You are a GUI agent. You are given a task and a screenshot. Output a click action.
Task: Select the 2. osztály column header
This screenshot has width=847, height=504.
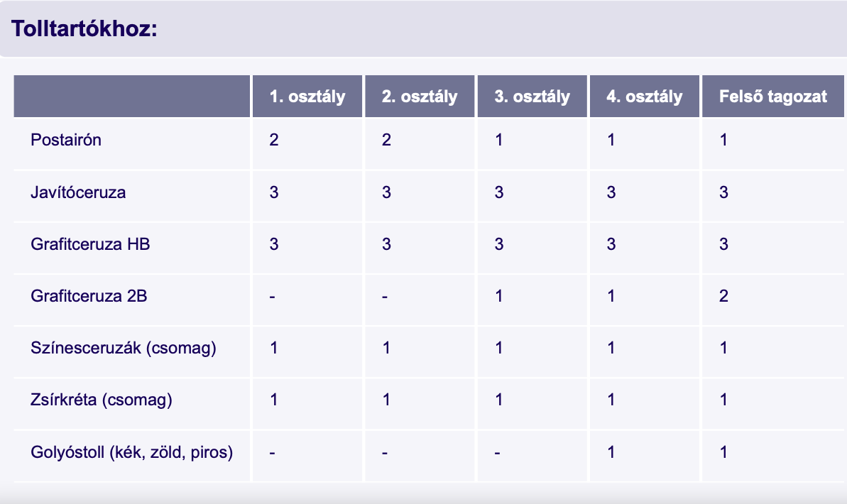420,97
